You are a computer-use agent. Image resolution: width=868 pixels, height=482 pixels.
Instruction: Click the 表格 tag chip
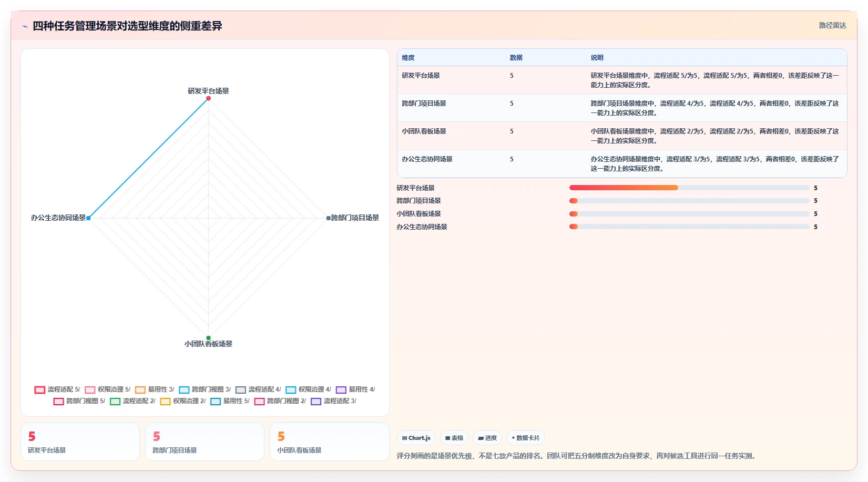click(x=454, y=438)
